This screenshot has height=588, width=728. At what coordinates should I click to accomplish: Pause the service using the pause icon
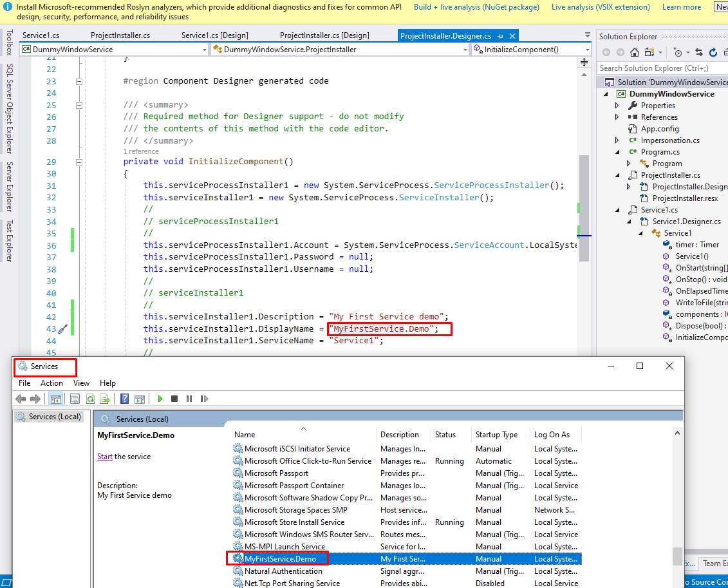coord(190,399)
